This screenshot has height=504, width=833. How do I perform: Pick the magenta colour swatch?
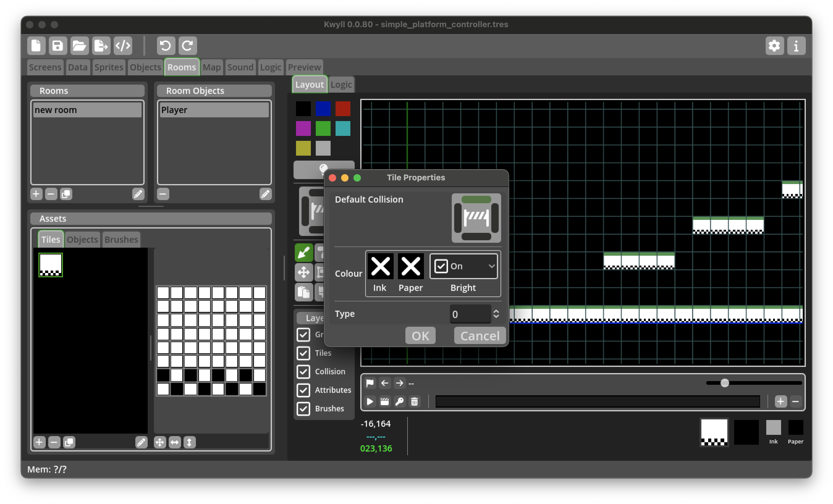(303, 128)
